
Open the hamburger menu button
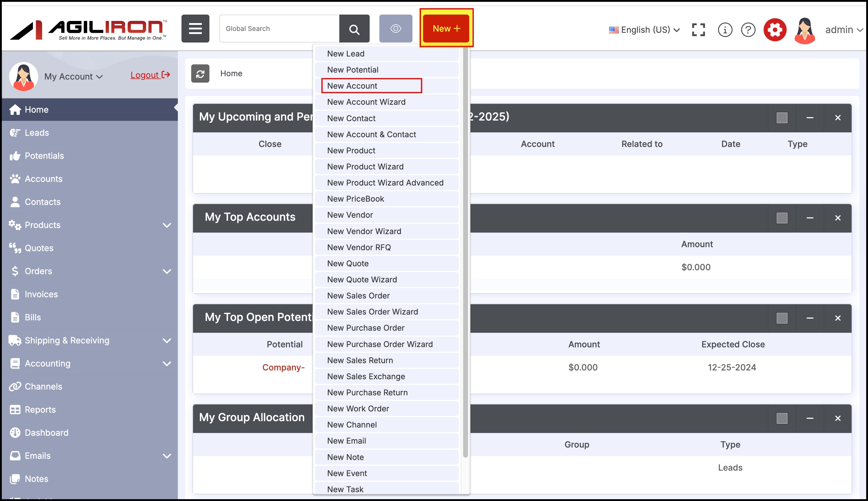[x=195, y=29]
